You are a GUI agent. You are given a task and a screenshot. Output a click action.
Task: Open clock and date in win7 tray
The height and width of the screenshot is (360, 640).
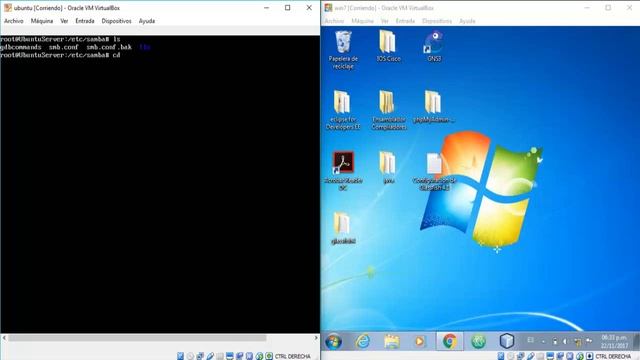point(614,341)
